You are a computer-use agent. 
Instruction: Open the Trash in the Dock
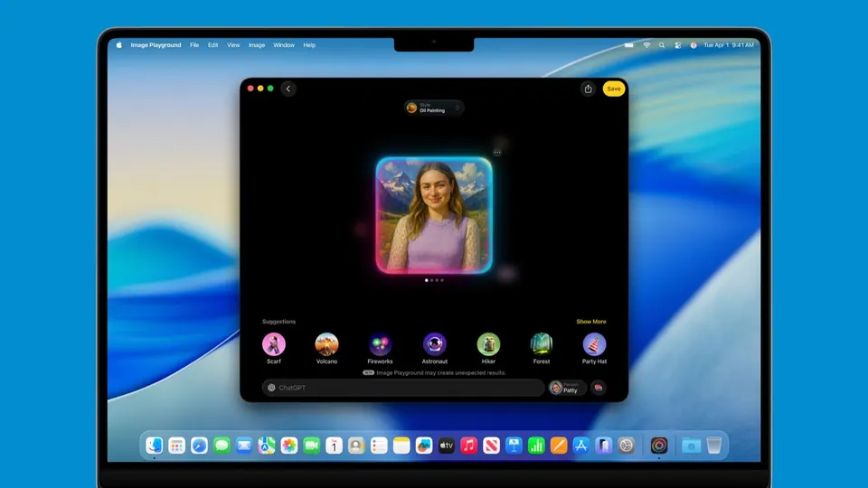[x=714, y=446]
